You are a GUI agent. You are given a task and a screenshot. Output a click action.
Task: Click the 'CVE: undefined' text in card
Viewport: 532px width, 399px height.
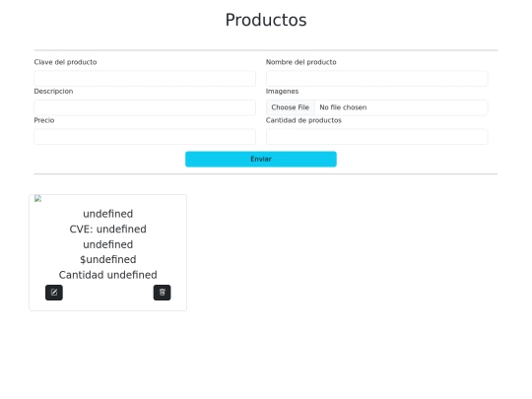pyautogui.click(x=108, y=229)
